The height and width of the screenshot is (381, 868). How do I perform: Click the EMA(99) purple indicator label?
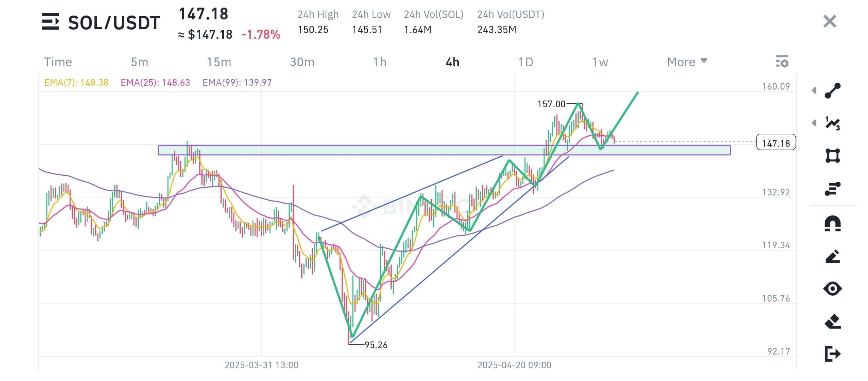[x=237, y=83]
